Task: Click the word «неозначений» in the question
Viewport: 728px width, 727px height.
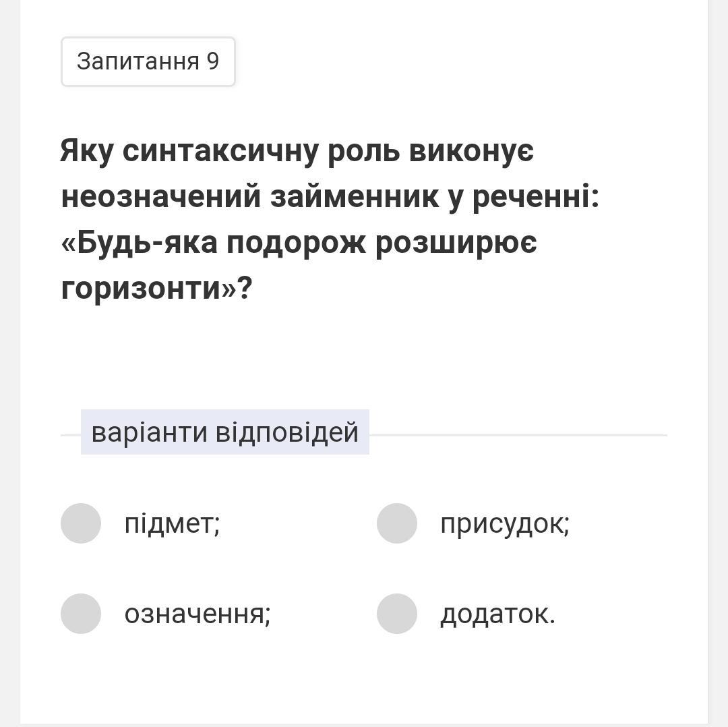Action: pyautogui.click(x=160, y=197)
